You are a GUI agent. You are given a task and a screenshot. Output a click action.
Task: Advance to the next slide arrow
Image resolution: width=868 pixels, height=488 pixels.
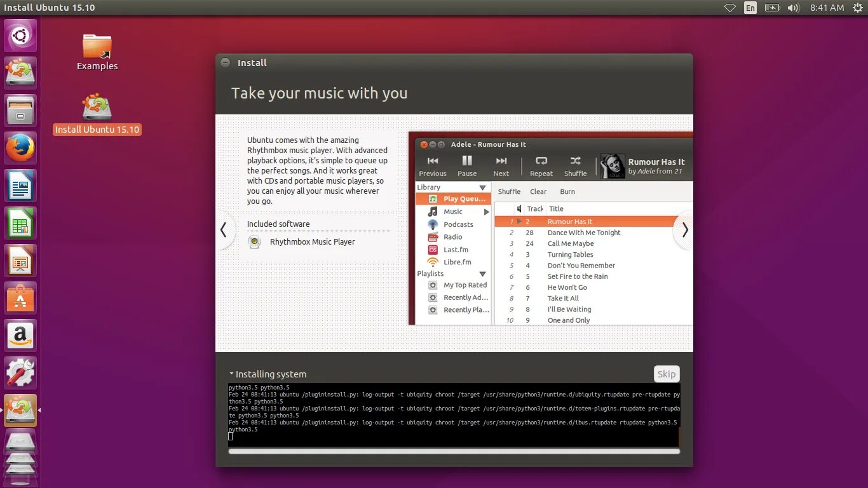(684, 230)
